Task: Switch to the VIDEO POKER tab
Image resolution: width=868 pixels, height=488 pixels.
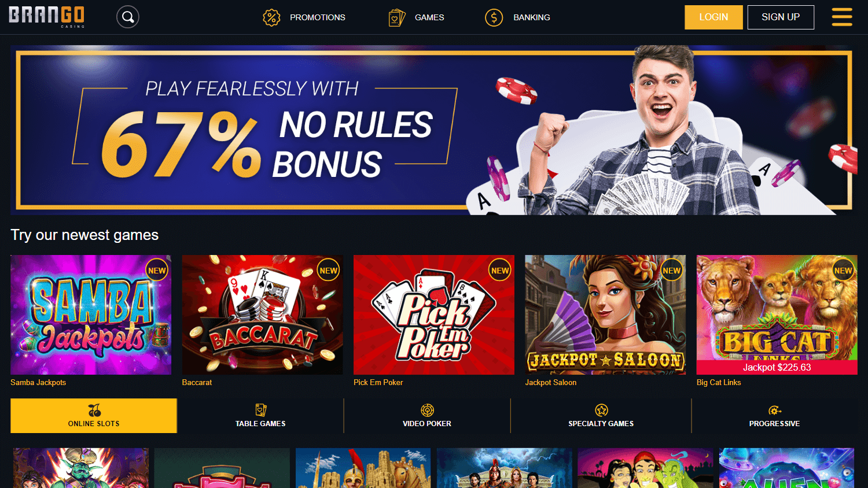Action: coord(427,416)
